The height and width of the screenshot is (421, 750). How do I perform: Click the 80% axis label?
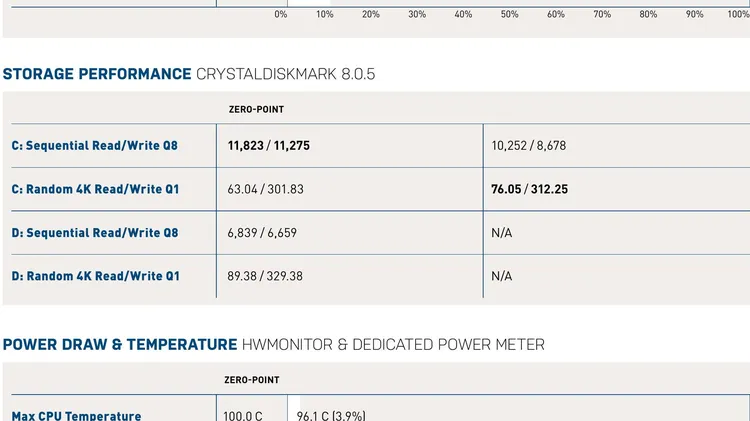648,14
